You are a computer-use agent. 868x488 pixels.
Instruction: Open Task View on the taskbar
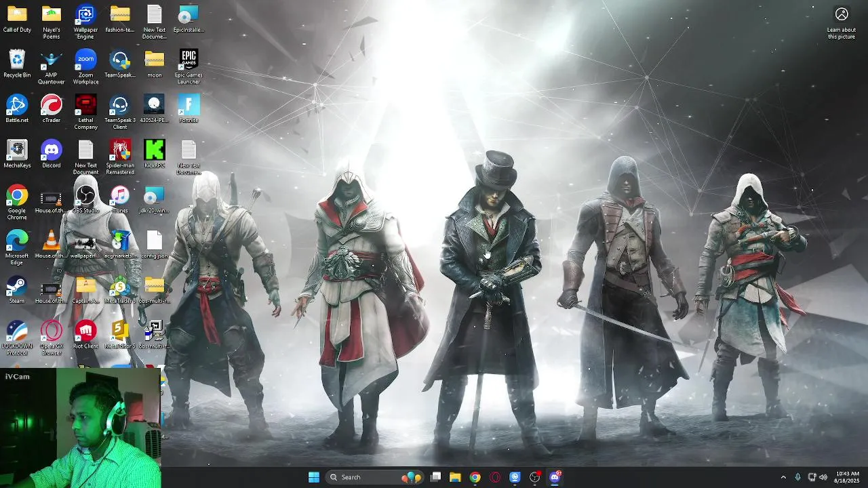[x=436, y=477]
